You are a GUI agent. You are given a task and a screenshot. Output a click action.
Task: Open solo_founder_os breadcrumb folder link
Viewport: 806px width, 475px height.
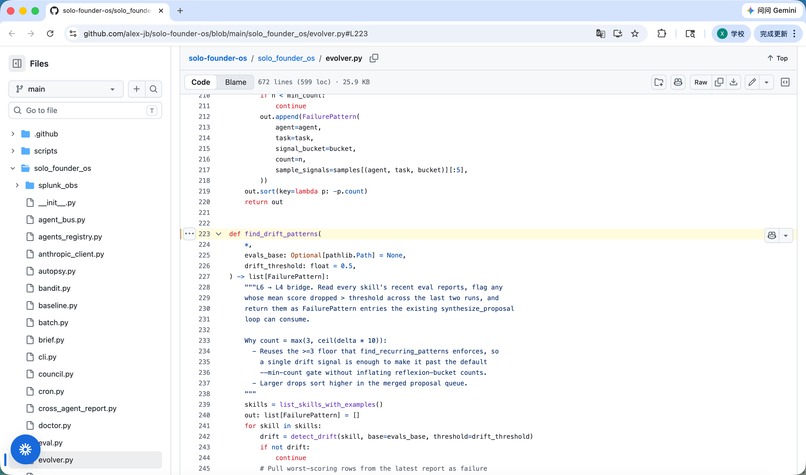[286, 58]
